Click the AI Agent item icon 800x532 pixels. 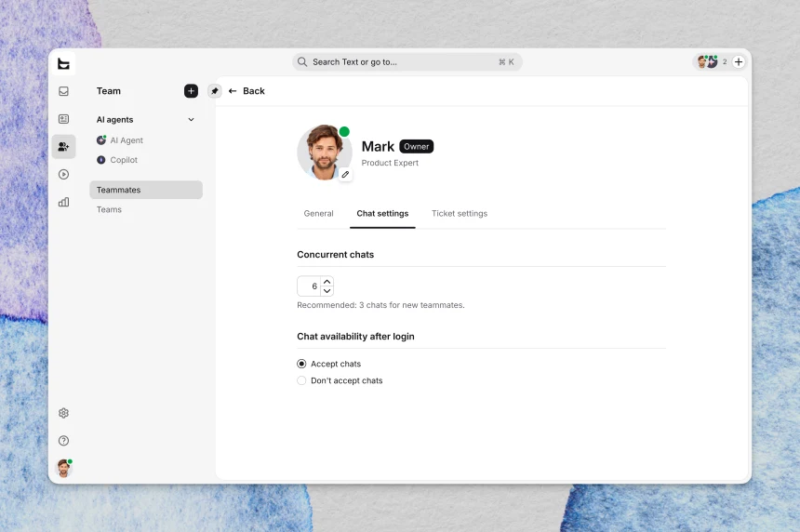tap(101, 140)
